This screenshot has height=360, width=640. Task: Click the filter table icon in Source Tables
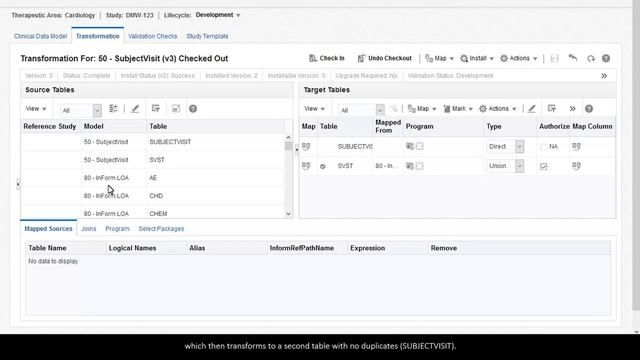coord(156,109)
